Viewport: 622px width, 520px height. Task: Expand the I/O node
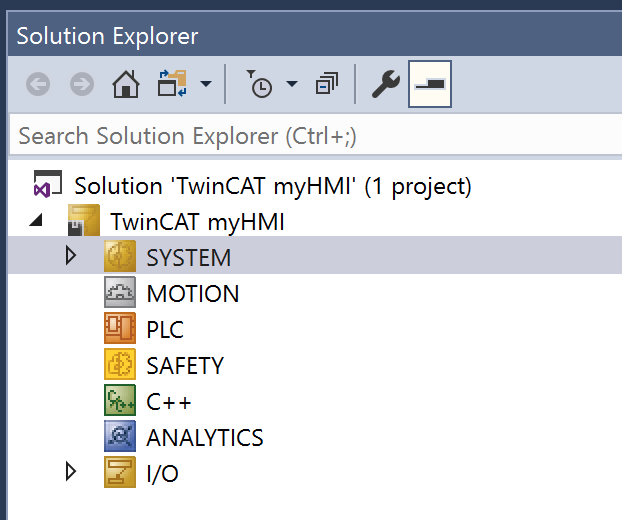click(x=71, y=472)
